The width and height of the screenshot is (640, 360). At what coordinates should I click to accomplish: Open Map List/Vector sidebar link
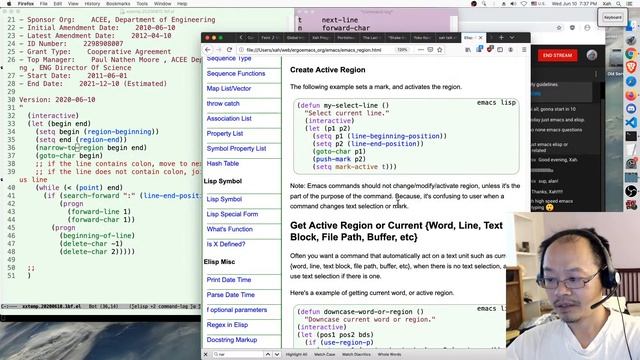[229, 89]
